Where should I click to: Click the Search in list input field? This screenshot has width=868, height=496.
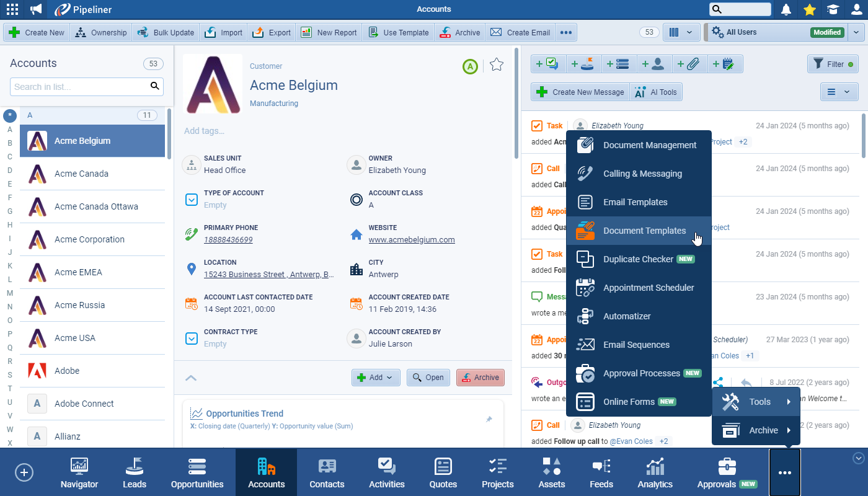tap(79, 87)
